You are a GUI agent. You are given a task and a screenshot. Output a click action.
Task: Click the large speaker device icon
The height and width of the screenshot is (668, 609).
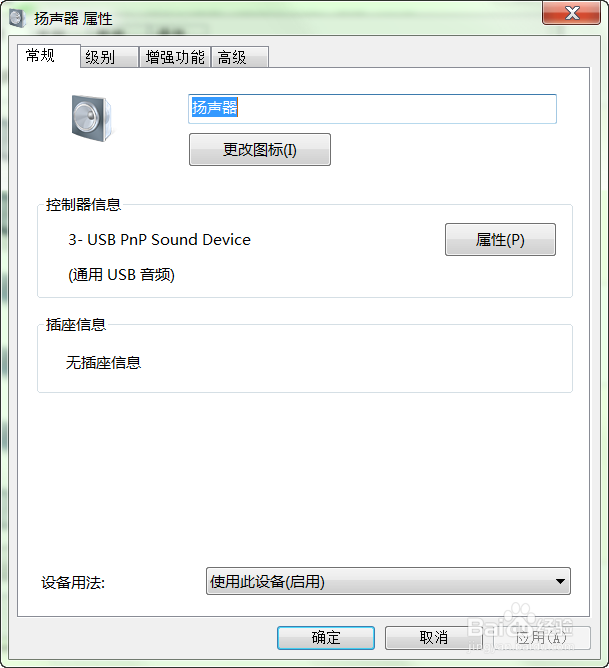[92, 118]
